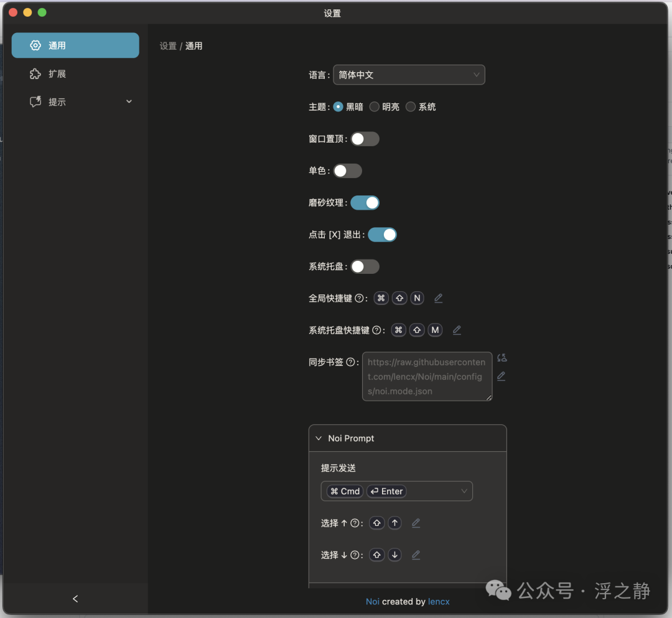The width and height of the screenshot is (672, 618).
Task: Click the M key badge in 系统托盘快捷键
Action: [x=435, y=330]
